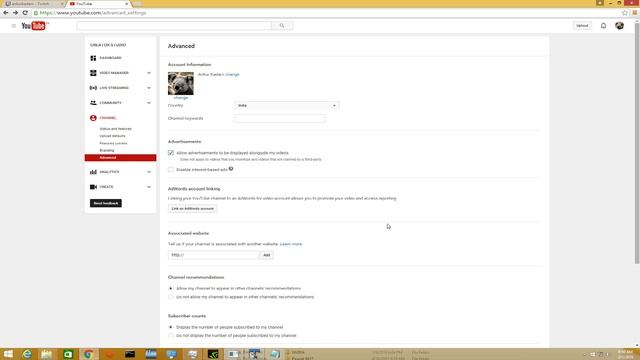Viewport: 640px width, 360px height.
Task: Open the notifications bell
Action: tap(603, 26)
